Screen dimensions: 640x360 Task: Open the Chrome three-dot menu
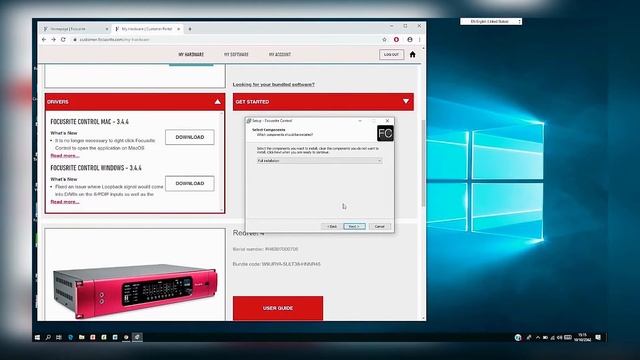420,40
